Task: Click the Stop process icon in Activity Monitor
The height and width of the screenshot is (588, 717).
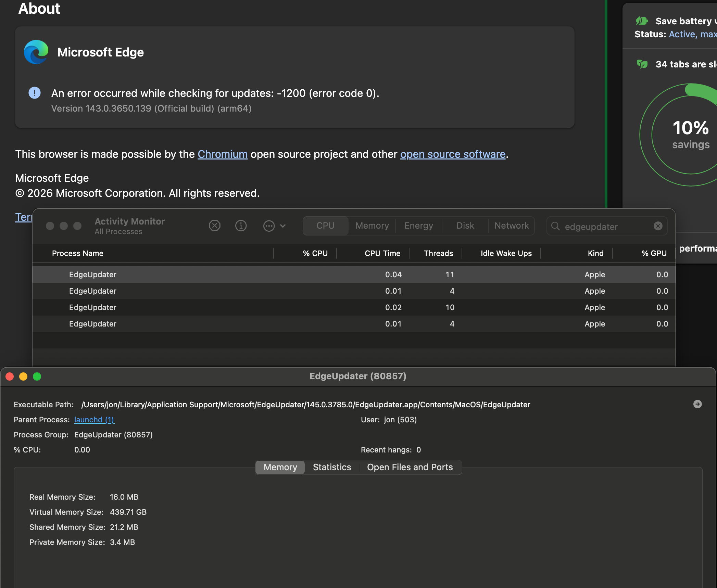Action: pos(214,226)
